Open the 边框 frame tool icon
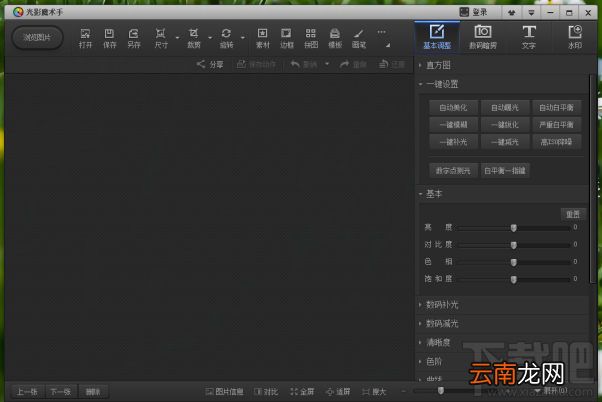 click(x=286, y=38)
